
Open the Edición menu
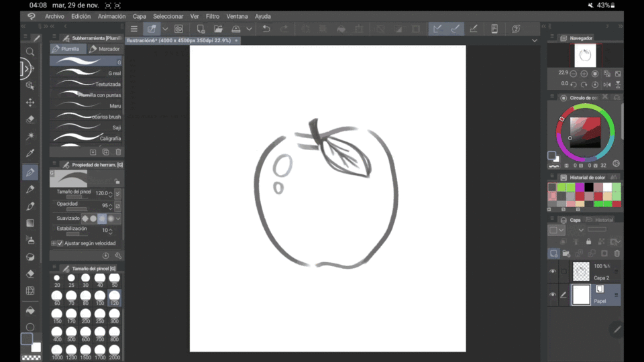tap(81, 16)
